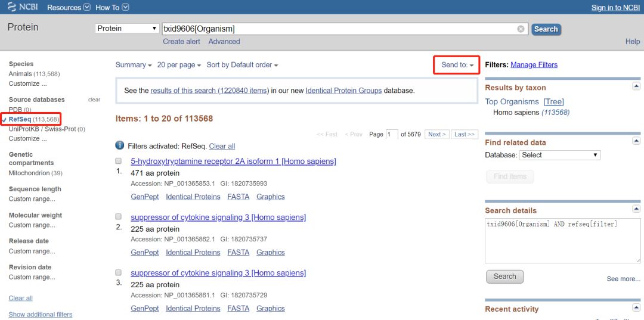Open FASTA for NP_001365862.1

click(x=238, y=253)
